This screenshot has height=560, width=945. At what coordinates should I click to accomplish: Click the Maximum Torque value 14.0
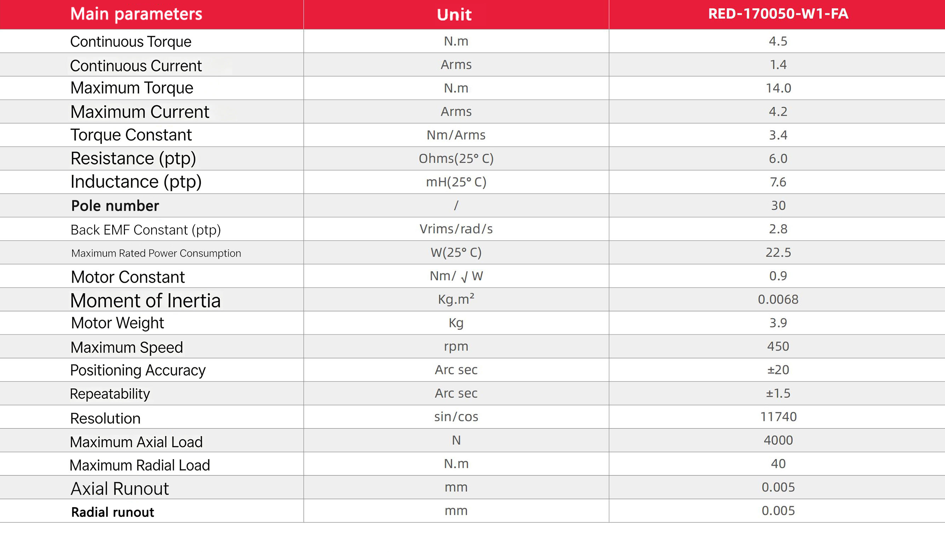778,88
